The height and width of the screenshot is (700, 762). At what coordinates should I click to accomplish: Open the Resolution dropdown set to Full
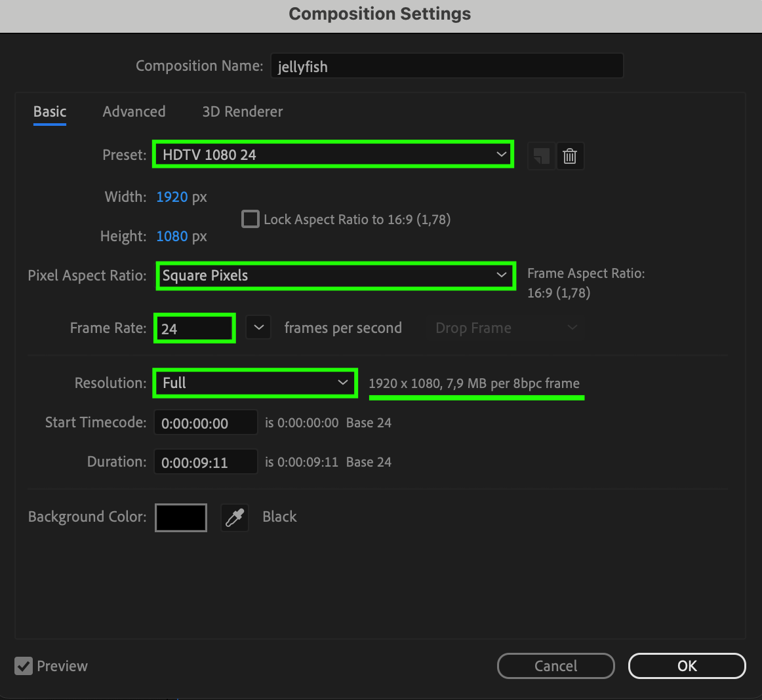coord(255,383)
